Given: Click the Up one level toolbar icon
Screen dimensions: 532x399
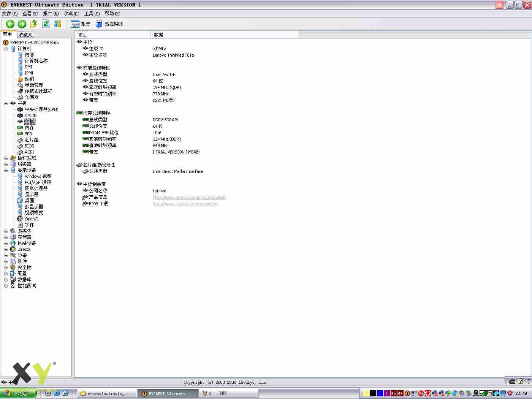Looking at the screenshot, I should pos(34,24).
